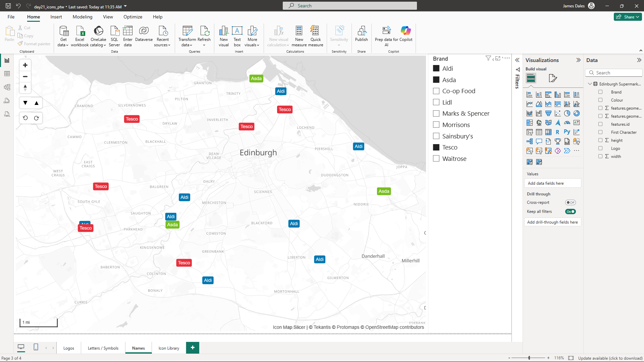Open the Share dropdown button

point(628,17)
